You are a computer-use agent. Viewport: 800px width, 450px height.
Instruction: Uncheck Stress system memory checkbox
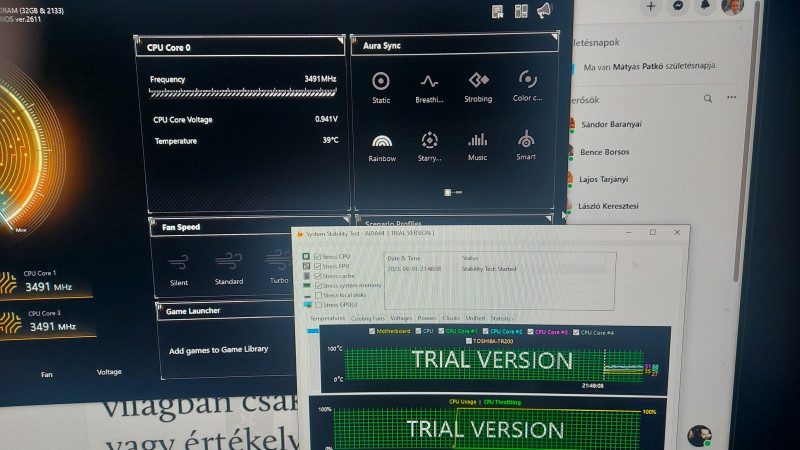point(318,286)
